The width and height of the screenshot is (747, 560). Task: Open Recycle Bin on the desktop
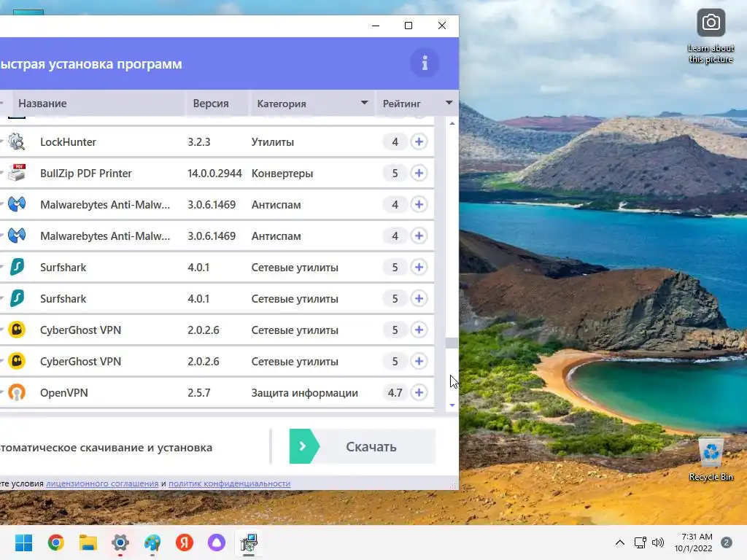pos(711,459)
